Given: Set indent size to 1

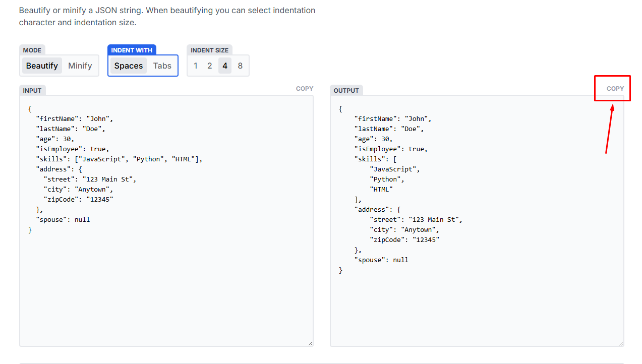Looking at the screenshot, I should (195, 66).
